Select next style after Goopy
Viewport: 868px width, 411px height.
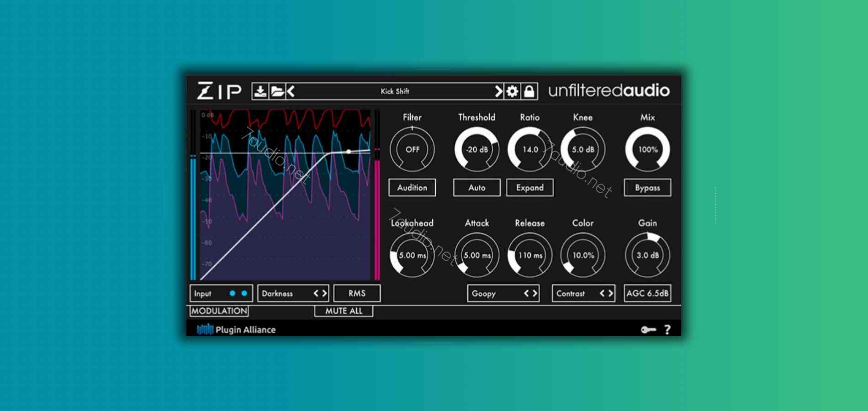(x=535, y=293)
